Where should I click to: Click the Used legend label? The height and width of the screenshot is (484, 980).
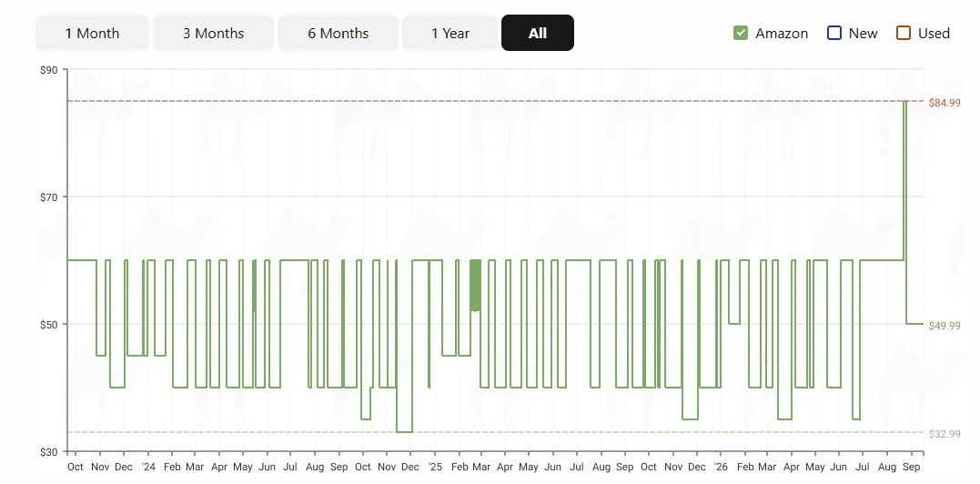(x=934, y=33)
